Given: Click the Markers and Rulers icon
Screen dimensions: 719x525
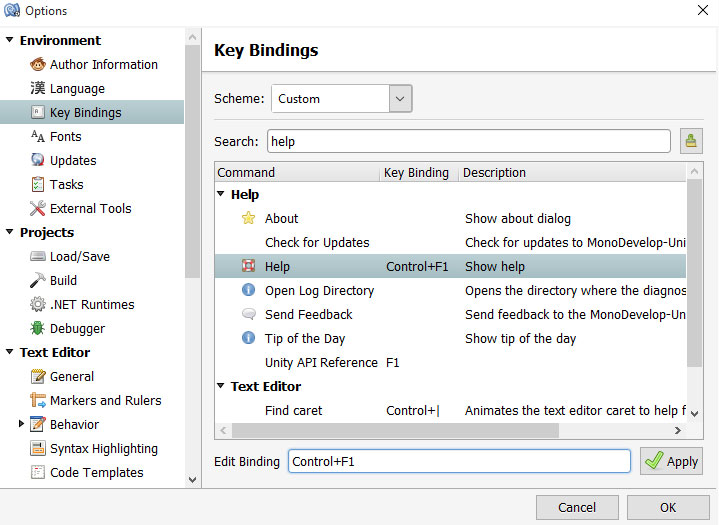Looking at the screenshot, I should pos(38,400).
